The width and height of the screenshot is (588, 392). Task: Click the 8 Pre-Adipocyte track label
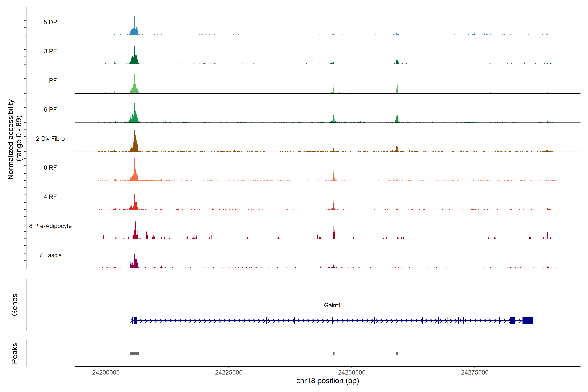[50, 226]
